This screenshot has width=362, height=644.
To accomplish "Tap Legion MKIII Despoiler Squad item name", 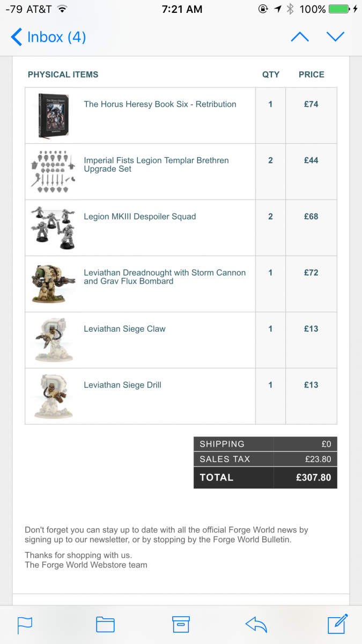I will click(x=139, y=216).
